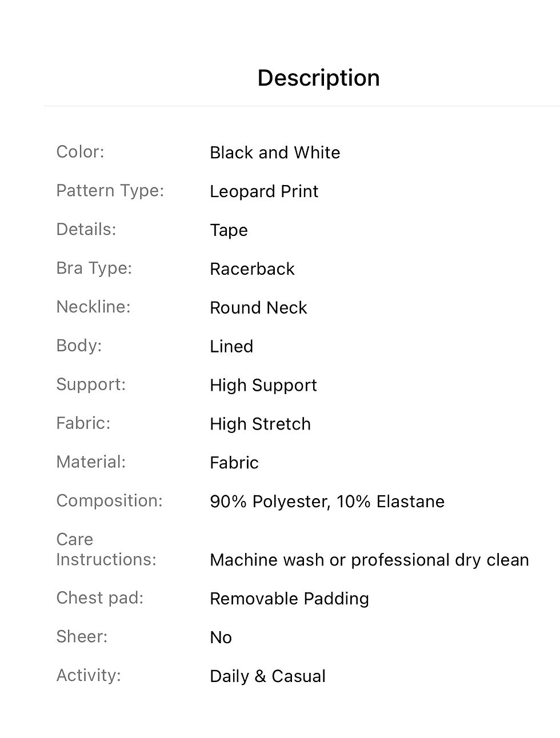The height and width of the screenshot is (738, 560).
Task: Tap the Racerback bra type text
Action: tap(252, 269)
